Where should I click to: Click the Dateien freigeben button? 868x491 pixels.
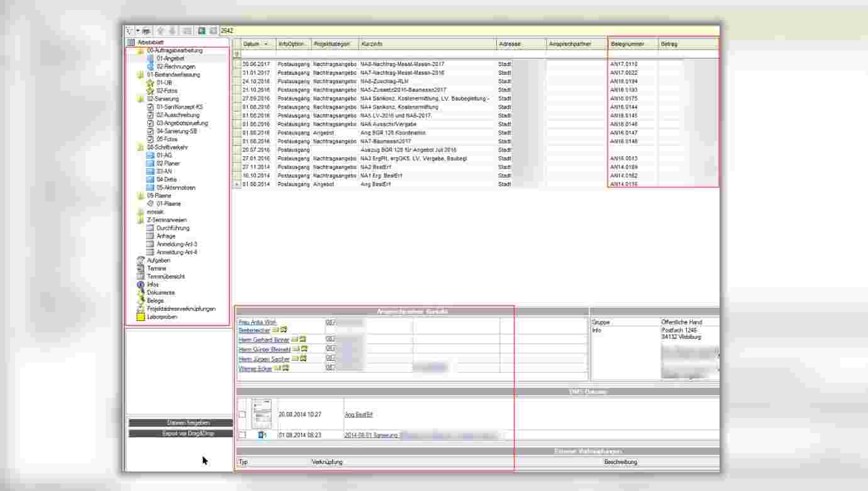pos(180,423)
